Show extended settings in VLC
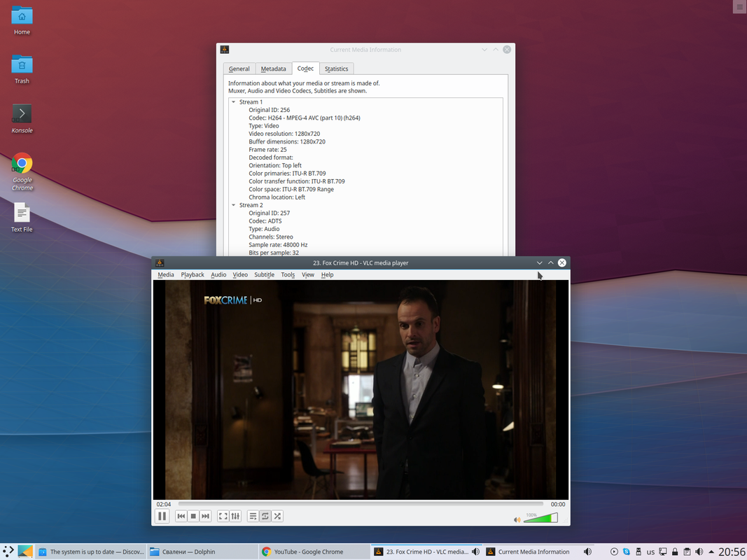The width and height of the screenshot is (747, 560). 235,516
